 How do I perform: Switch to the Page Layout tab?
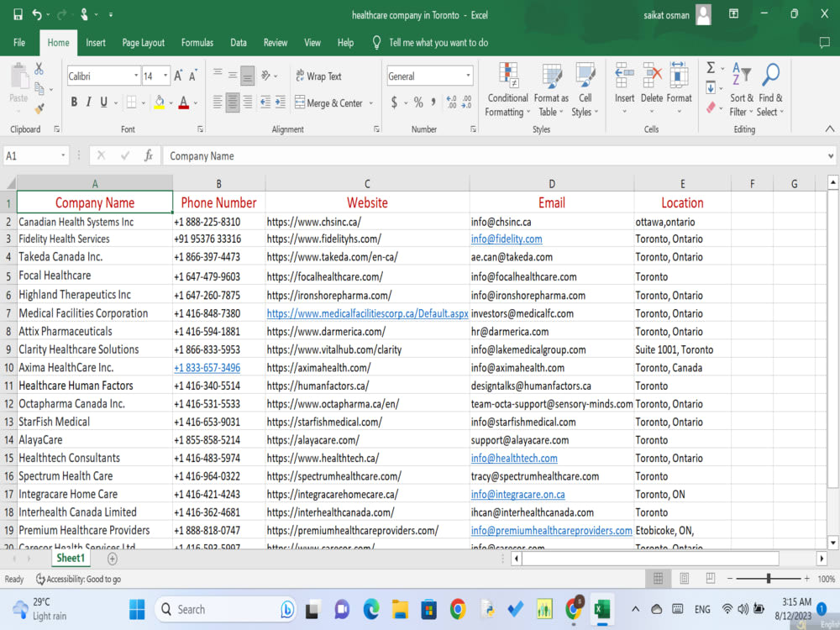(143, 43)
